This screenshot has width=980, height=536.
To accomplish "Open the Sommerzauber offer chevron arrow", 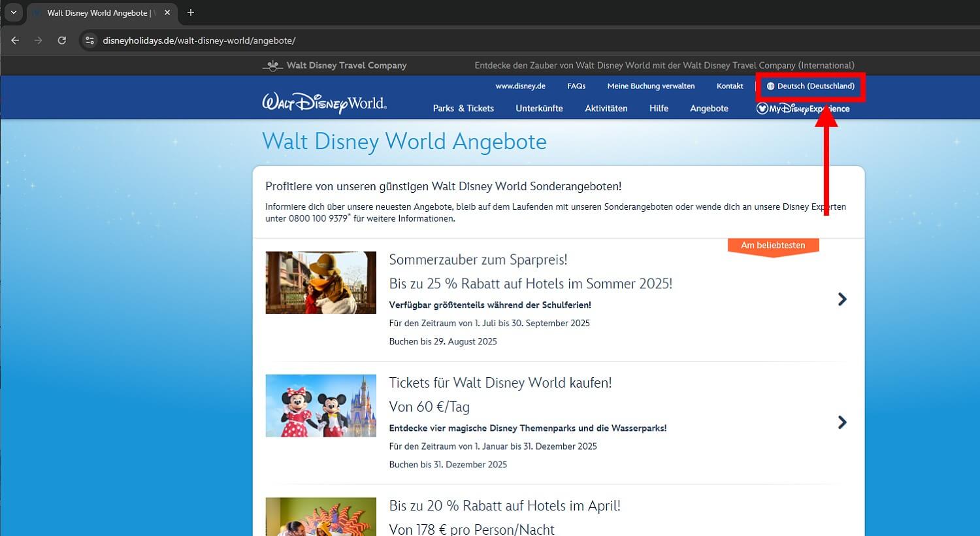I will click(x=842, y=299).
